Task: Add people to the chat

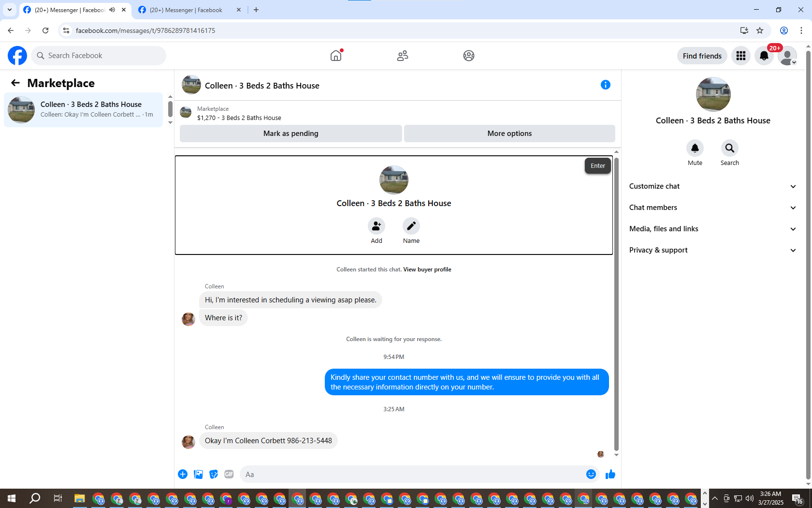Action: (x=377, y=226)
